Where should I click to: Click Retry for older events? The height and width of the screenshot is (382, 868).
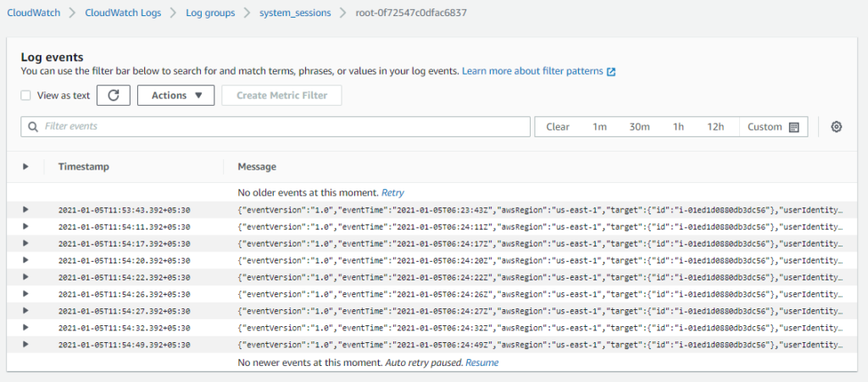coord(392,193)
